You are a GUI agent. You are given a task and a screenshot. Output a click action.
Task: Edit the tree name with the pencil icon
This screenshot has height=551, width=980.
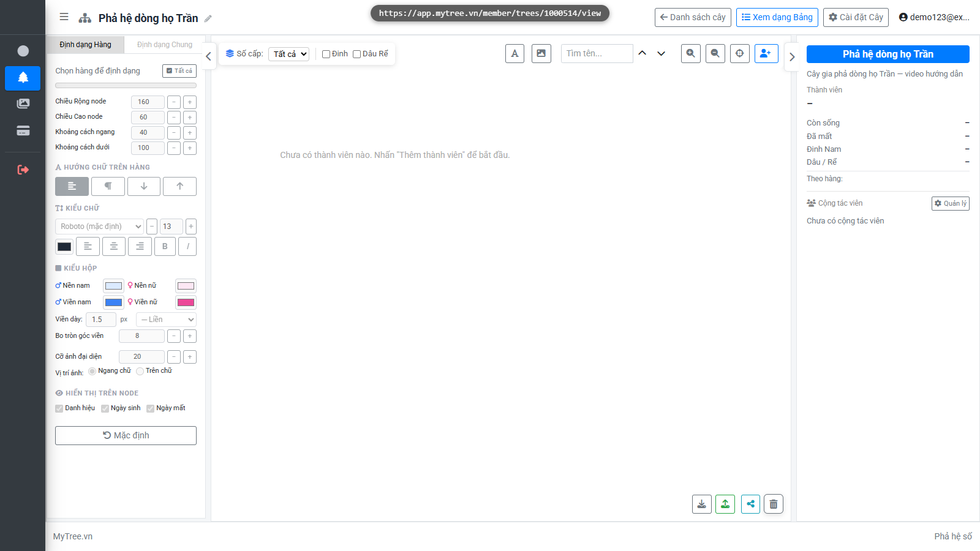[x=208, y=18]
